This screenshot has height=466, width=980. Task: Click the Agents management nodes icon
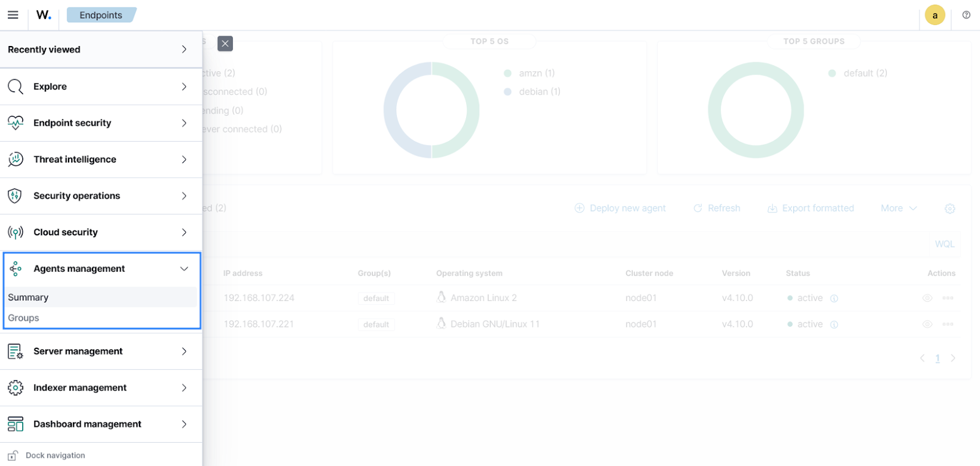[x=15, y=269]
